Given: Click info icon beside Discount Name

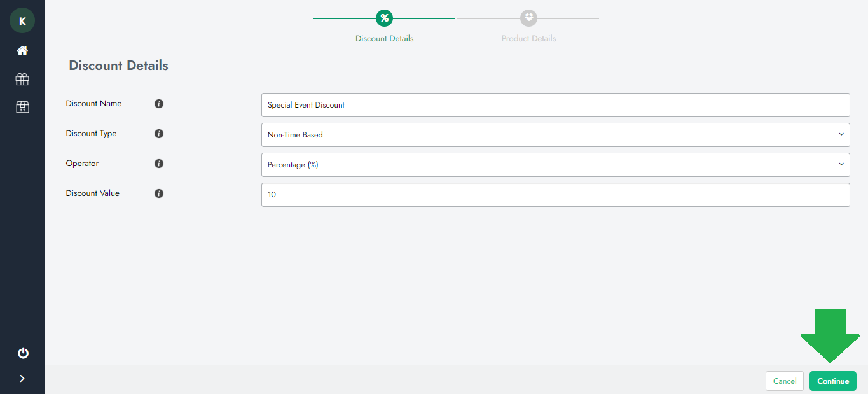Looking at the screenshot, I should point(159,104).
